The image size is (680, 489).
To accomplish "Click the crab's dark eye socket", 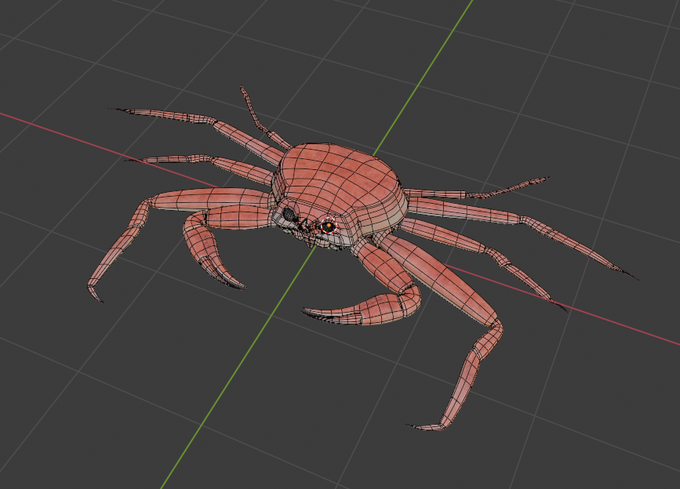I will tap(288, 213).
